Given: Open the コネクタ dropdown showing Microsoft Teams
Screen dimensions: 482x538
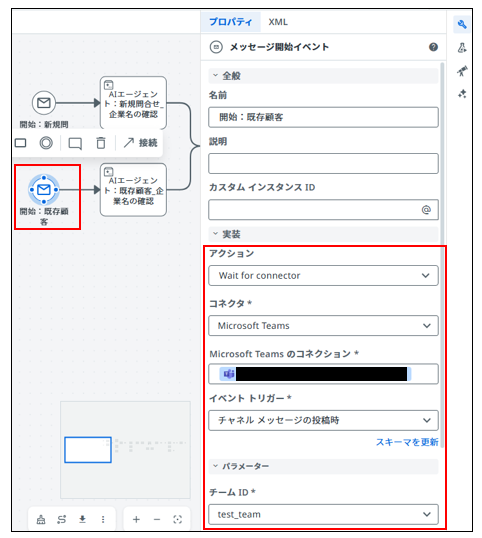Looking at the screenshot, I should (323, 326).
